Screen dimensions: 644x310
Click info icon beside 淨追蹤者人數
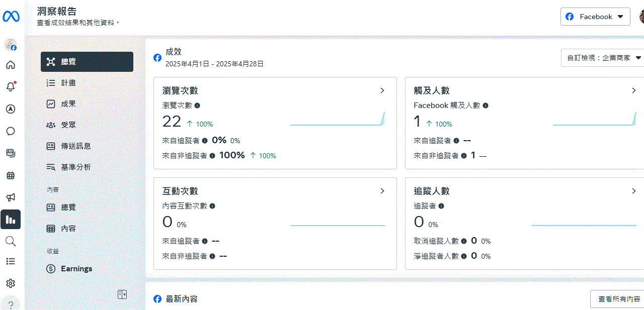click(x=464, y=256)
